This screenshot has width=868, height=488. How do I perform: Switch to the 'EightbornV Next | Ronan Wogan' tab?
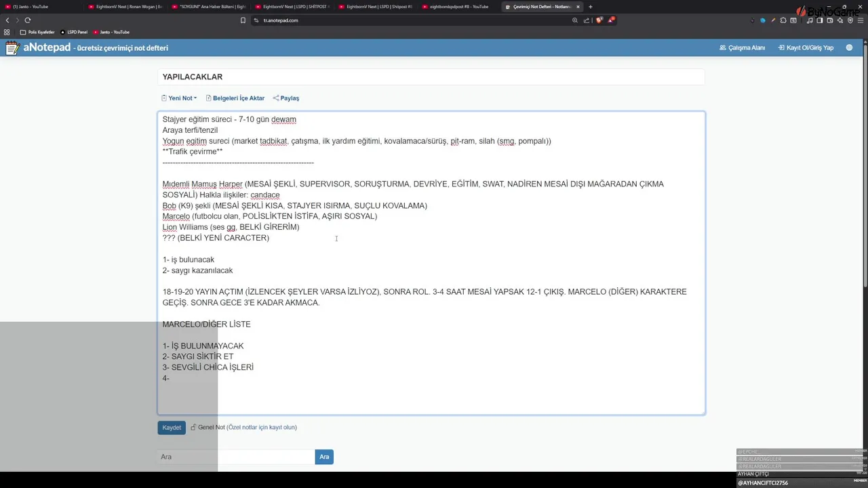125,7
